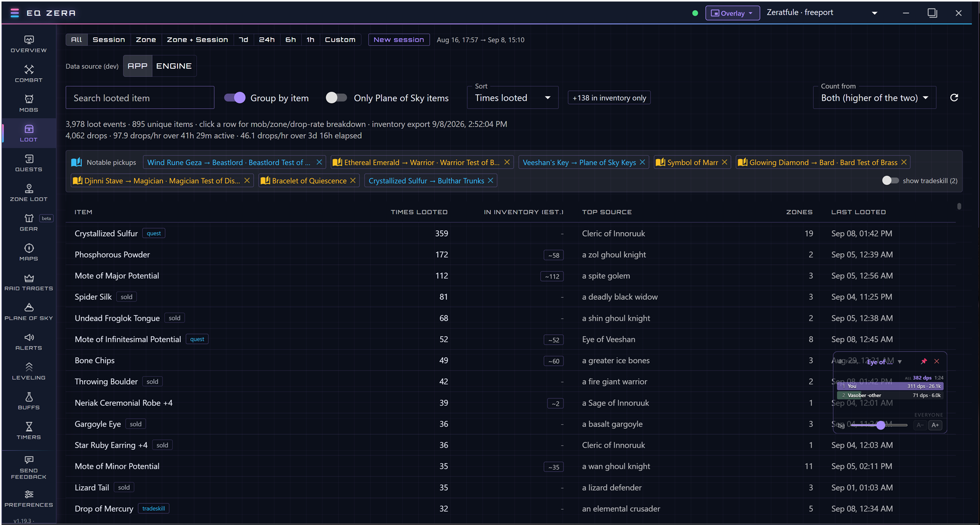Open the Overview section in the sidebar
Screen dimensions: 980x525
click(29, 44)
